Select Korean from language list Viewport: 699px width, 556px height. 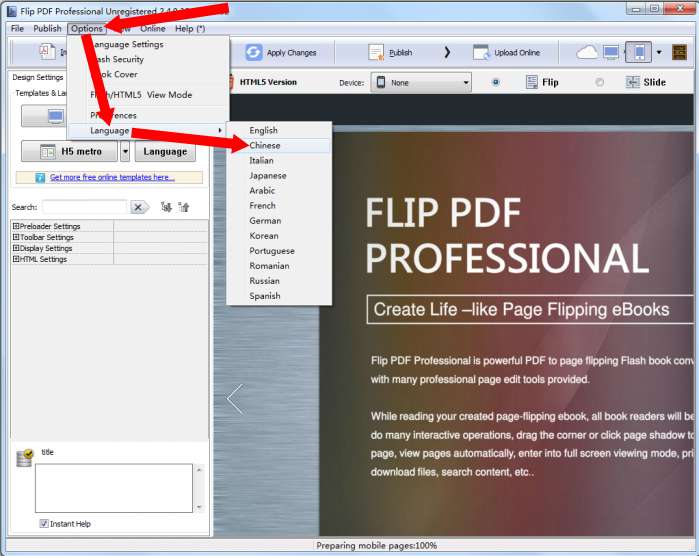279,236
